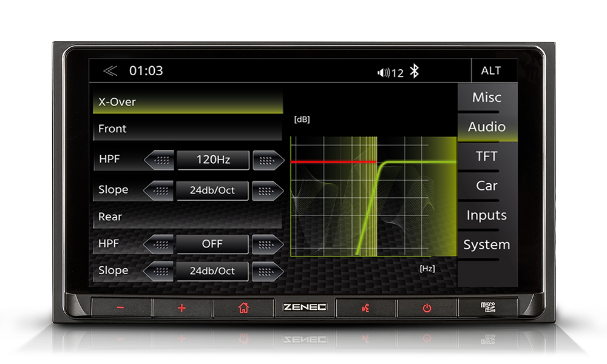Open the System settings tab
This screenshot has width=607, height=364.
tap(487, 244)
